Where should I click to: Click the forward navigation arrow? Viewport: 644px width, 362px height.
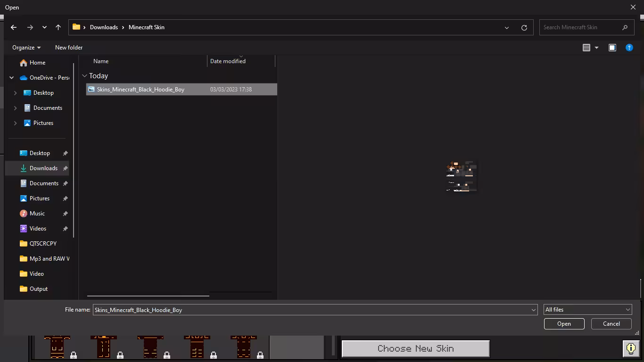pos(30,27)
